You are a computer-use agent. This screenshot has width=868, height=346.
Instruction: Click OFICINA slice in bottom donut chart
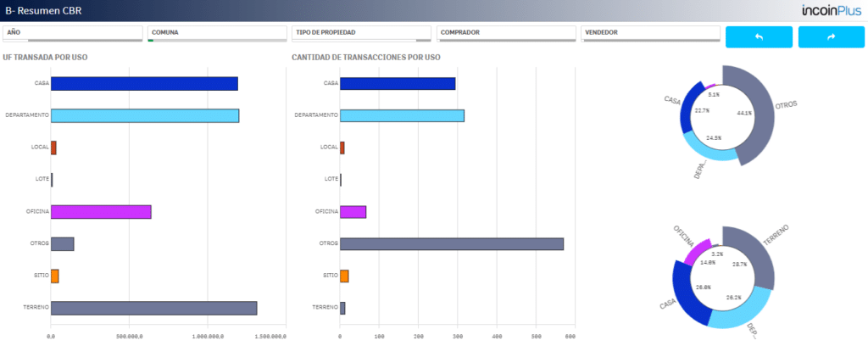[x=698, y=252]
